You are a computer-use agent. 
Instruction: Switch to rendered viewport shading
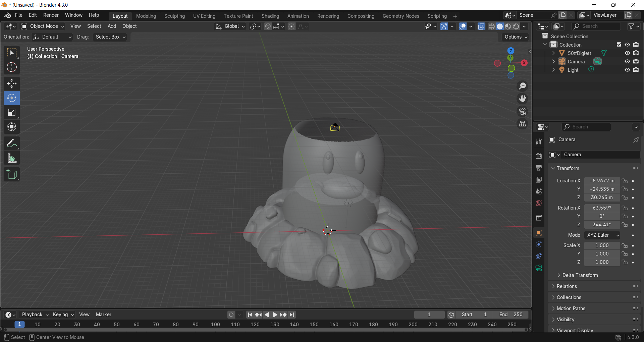click(516, 26)
